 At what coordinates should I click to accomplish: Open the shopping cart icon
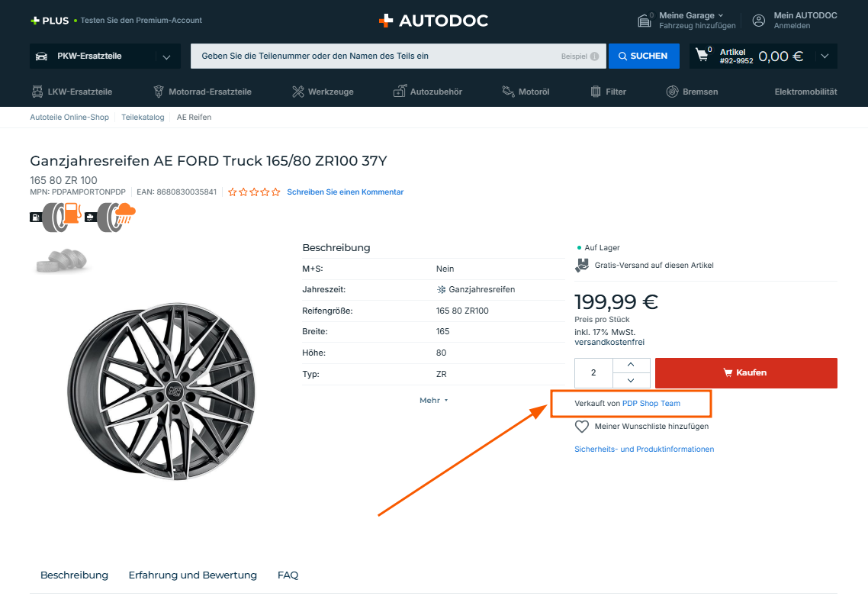[702, 56]
